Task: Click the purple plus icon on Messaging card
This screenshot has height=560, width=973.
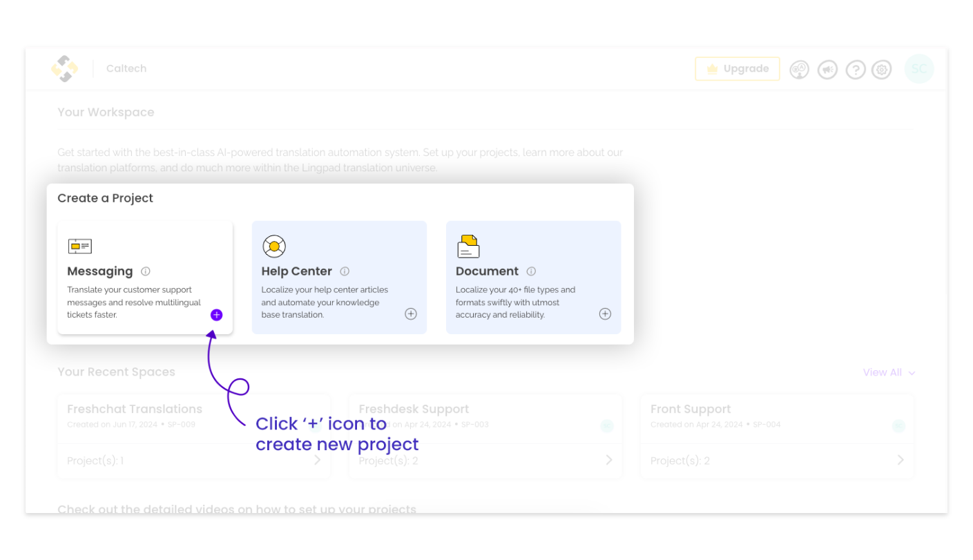Action: click(216, 315)
